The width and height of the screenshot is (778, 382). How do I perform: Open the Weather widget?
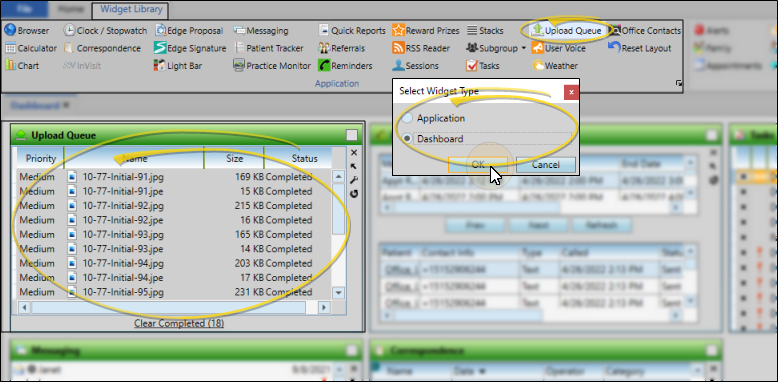click(x=555, y=65)
